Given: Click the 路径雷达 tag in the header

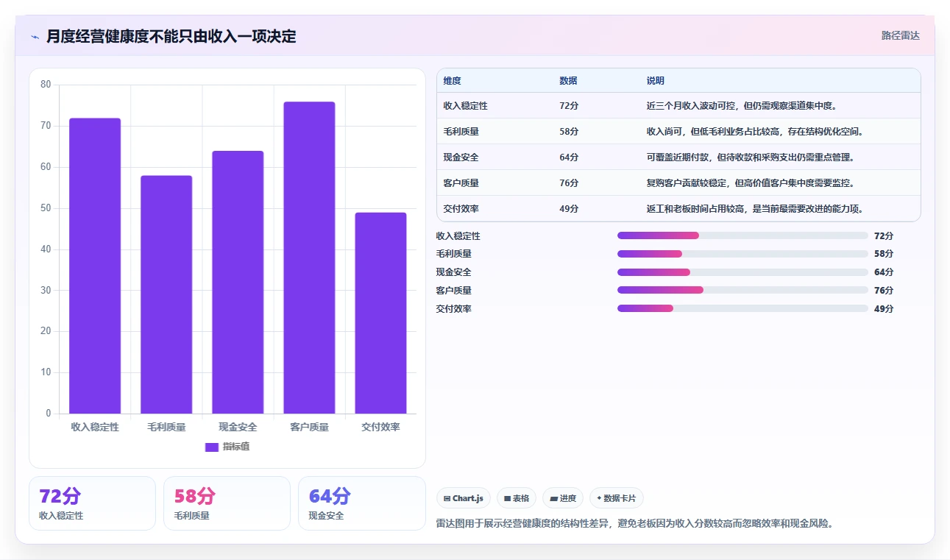Looking at the screenshot, I should point(901,35).
